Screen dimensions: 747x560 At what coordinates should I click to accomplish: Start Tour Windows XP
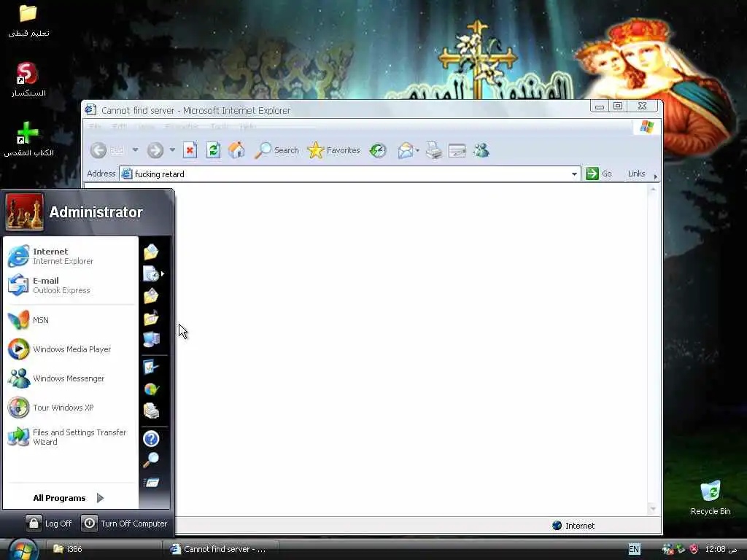(x=71, y=408)
